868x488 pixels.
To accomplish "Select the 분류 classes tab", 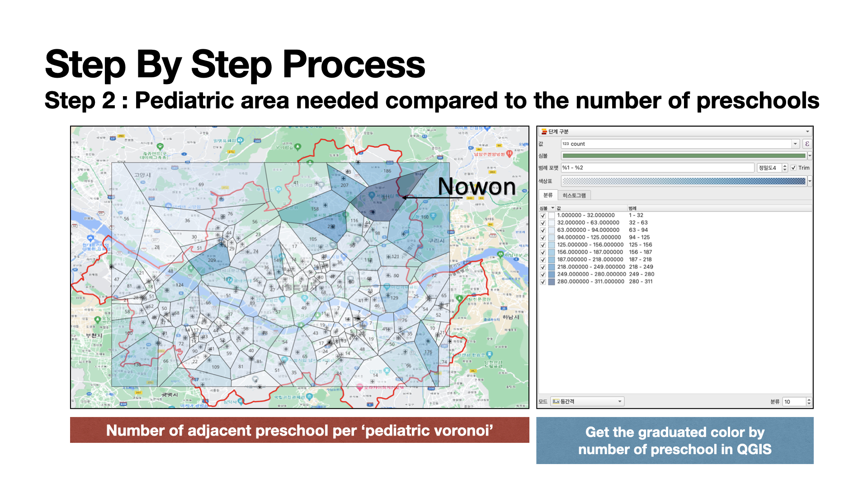I will (548, 195).
